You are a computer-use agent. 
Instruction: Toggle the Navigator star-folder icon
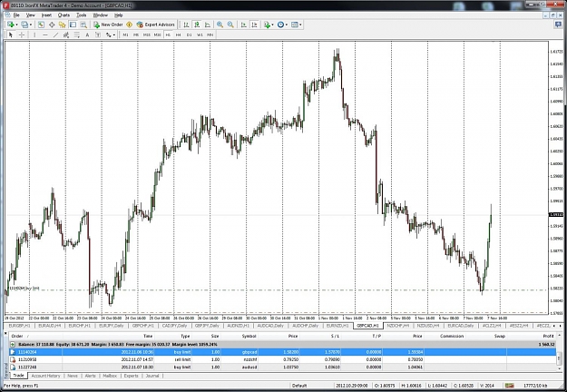pos(63,24)
